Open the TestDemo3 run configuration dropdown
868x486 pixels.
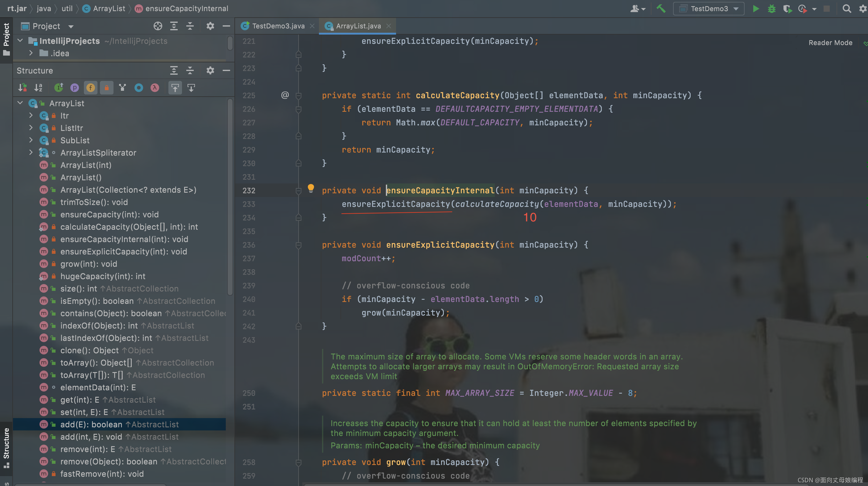(x=710, y=9)
